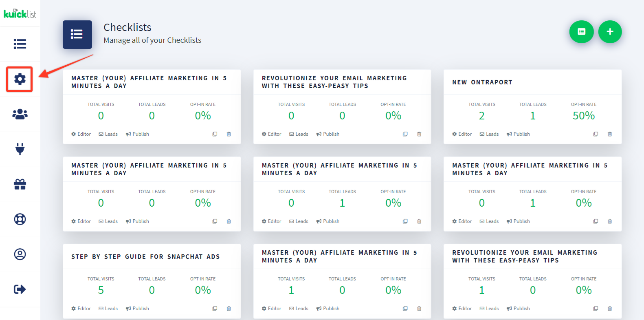Trash the Revolutionize Email card with 1 visit
Viewport: 644px width, 320px height.
[610, 309]
